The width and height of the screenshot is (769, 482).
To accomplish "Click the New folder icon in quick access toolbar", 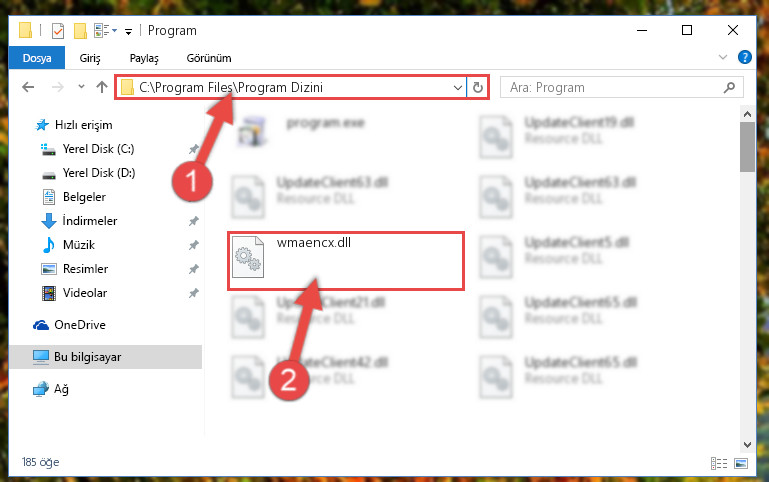I will point(80,31).
